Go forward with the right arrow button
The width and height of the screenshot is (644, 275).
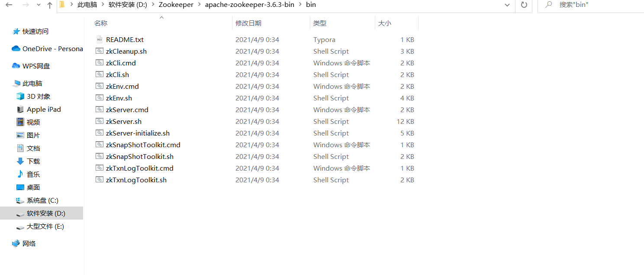tap(26, 5)
